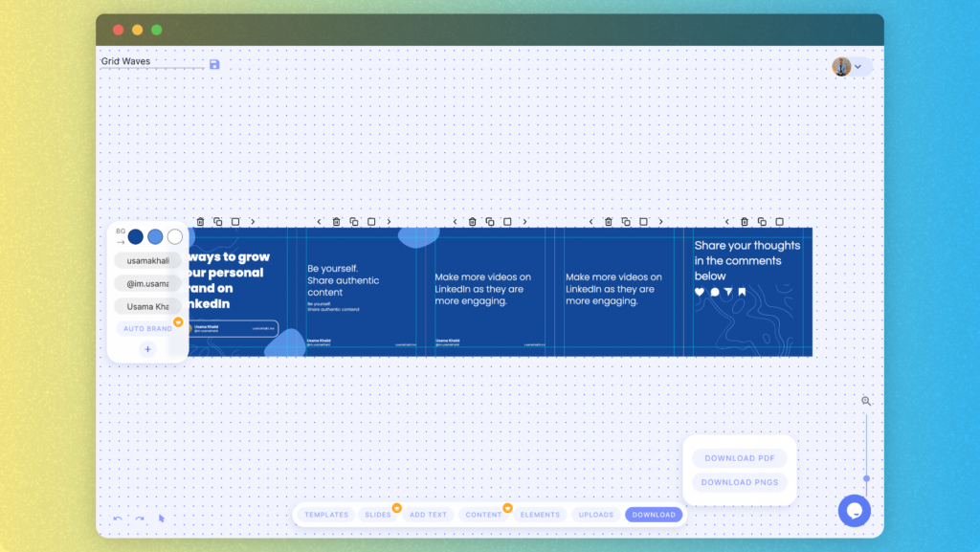Image resolution: width=980 pixels, height=552 pixels.
Task: Open the Templates tab
Action: [326, 515]
